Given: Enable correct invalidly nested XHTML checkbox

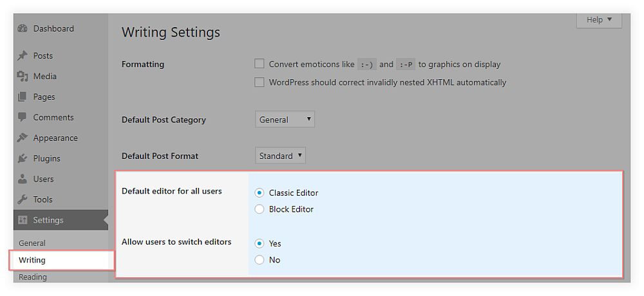Looking at the screenshot, I should 259,82.
